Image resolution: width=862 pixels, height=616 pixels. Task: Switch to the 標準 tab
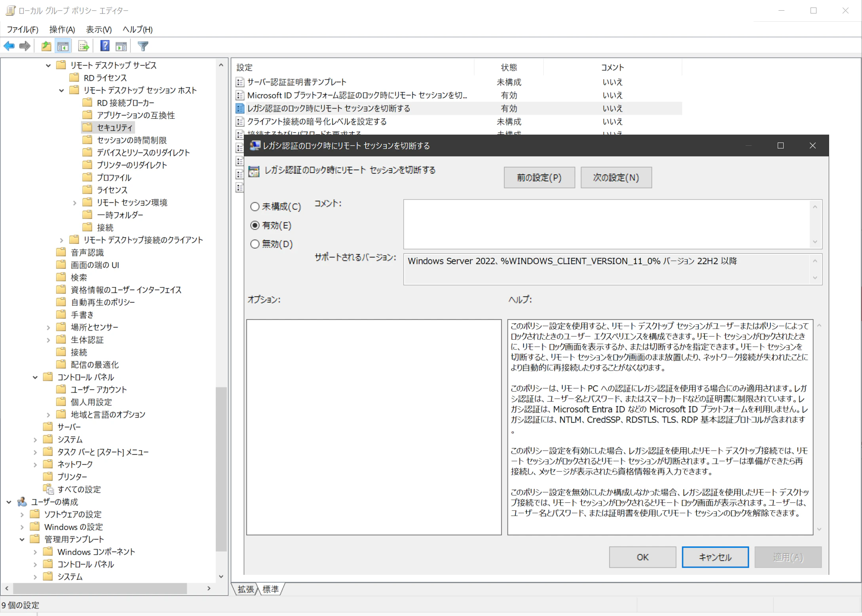coord(271,589)
